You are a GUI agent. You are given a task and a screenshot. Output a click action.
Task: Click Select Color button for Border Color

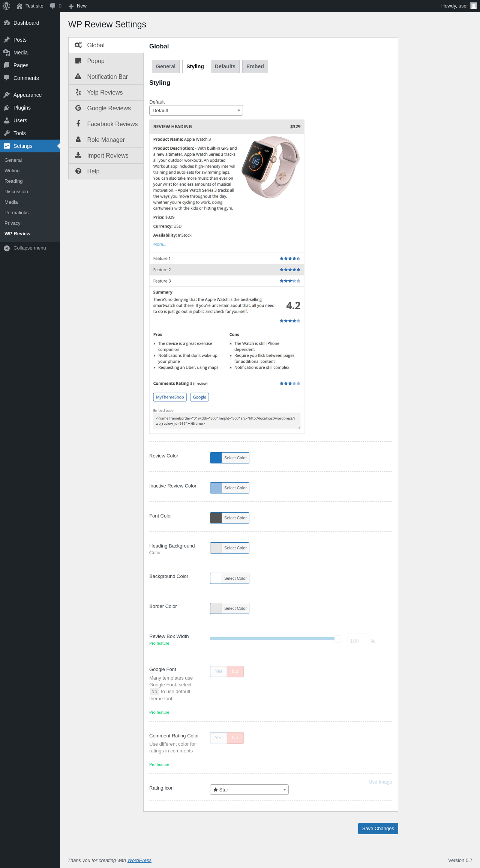point(235,608)
